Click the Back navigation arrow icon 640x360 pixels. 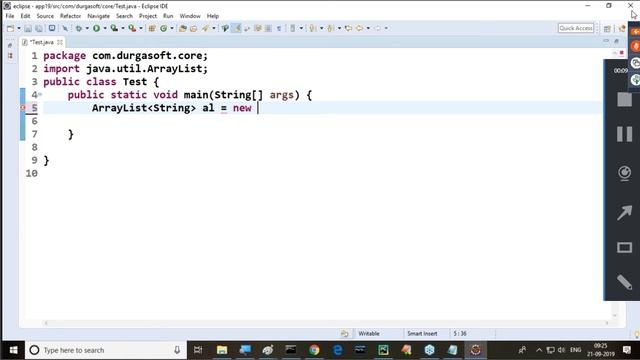359,28
